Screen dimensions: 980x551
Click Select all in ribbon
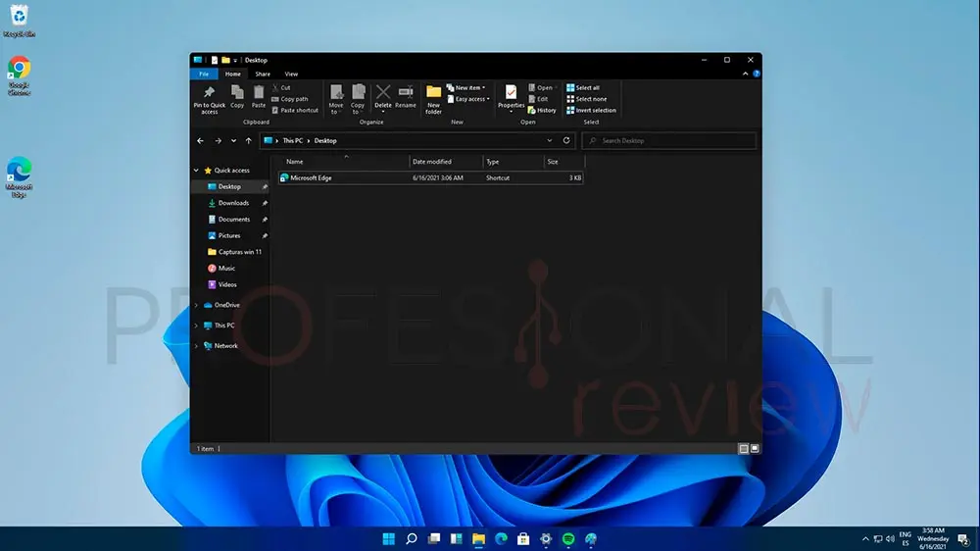(x=583, y=87)
